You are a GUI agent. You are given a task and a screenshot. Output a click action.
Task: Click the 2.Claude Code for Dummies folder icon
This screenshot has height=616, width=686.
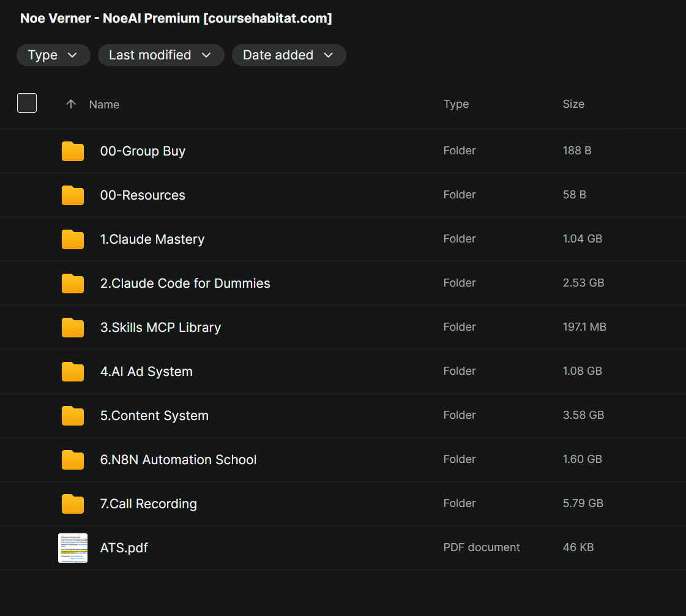[73, 284]
